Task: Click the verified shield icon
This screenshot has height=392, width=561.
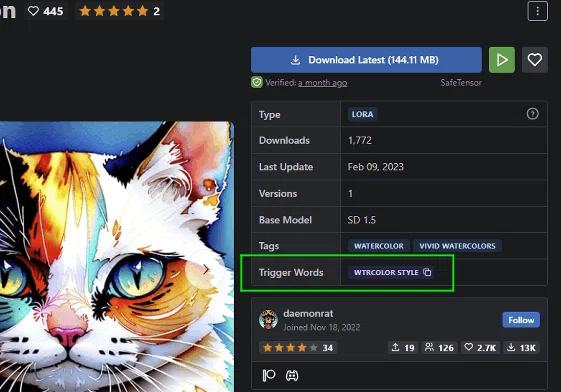Action: (257, 82)
